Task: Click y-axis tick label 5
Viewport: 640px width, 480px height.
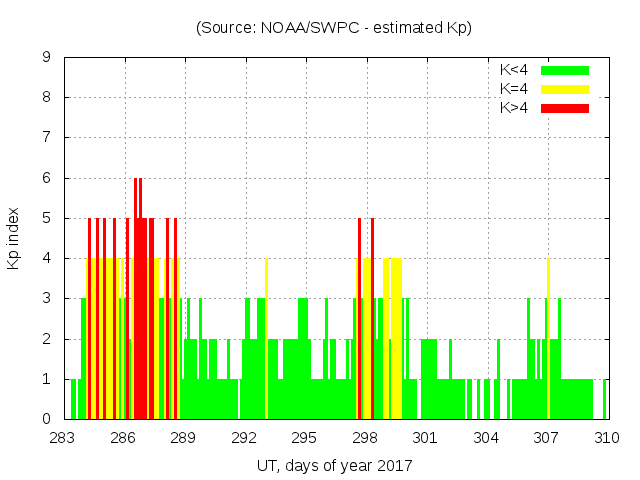Action: (x=47, y=218)
